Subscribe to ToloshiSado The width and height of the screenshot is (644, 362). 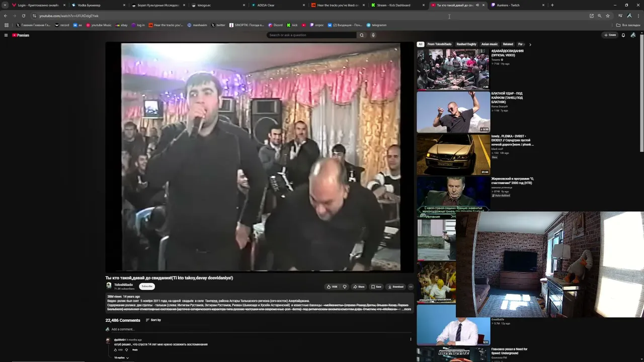click(147, 286)
